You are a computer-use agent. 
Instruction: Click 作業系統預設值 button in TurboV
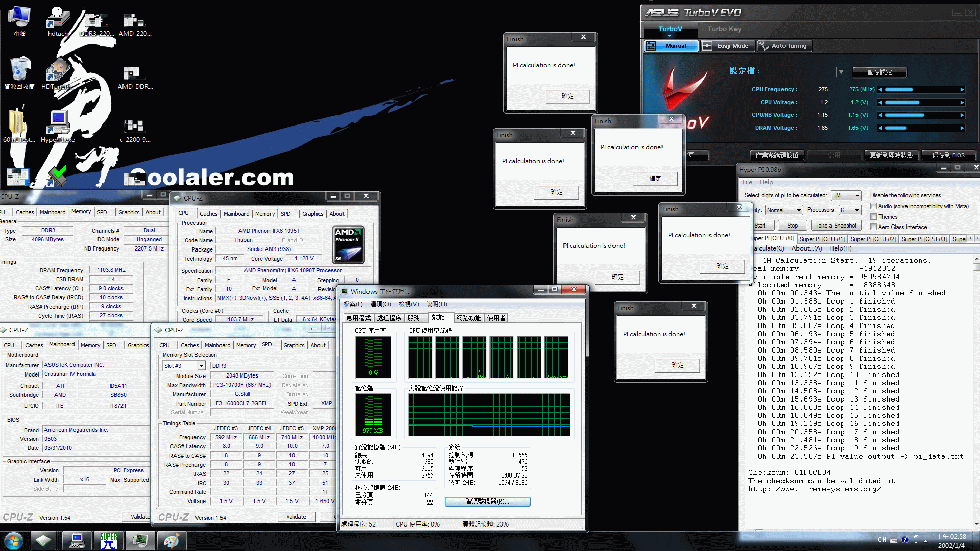777,155
